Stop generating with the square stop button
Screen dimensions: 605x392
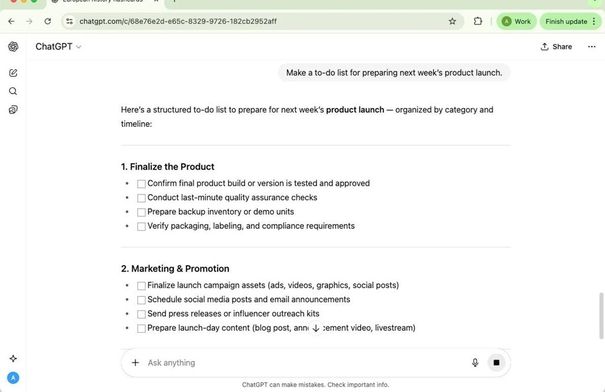pyautogui.click(x=496, y=362)
